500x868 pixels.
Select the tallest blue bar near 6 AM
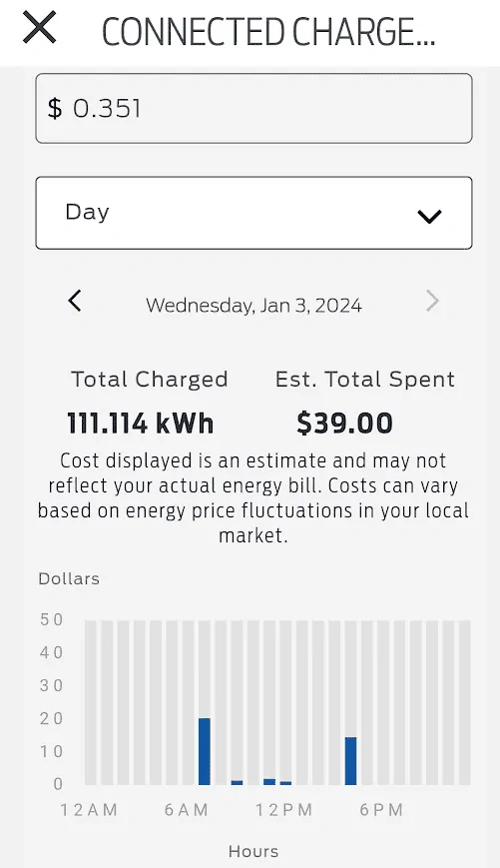point(205,751)
